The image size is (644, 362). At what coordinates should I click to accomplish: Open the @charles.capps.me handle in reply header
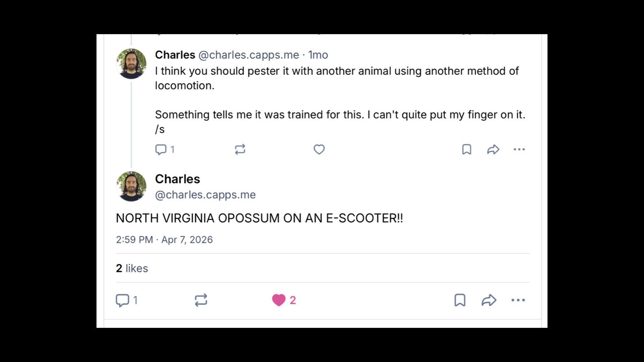(249, 55)
